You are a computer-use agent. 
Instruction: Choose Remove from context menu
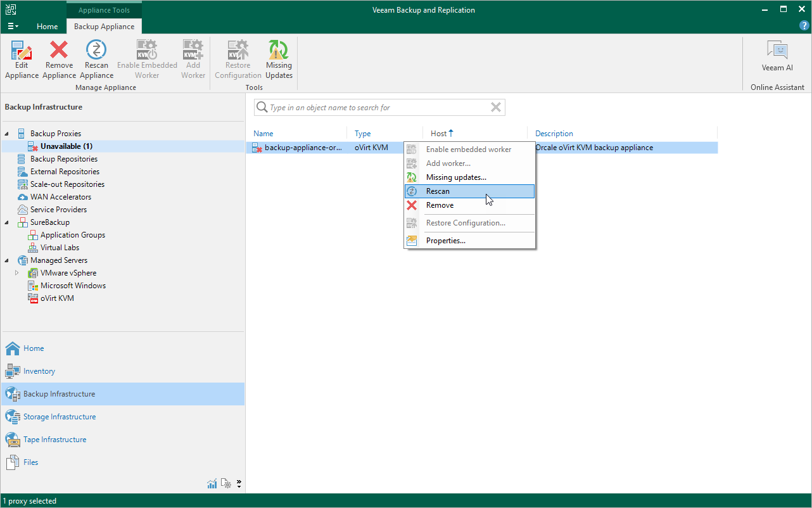469,205
